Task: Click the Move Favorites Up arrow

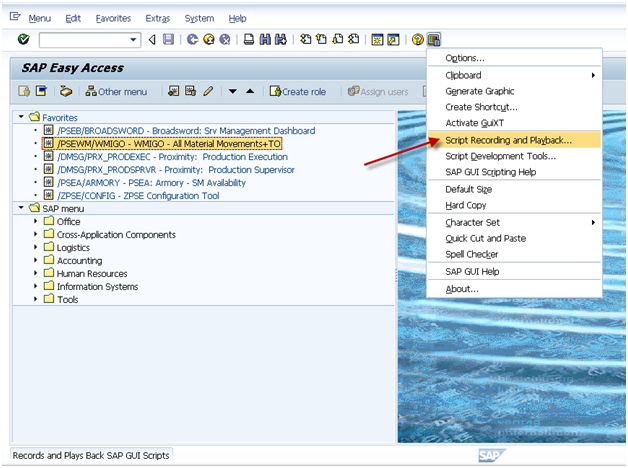Action: click(250, 91)
